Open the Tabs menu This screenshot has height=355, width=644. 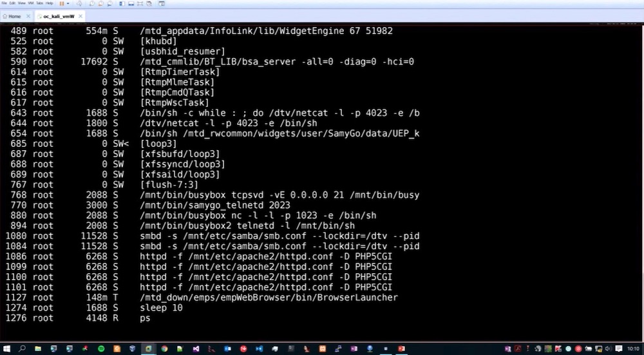(39, 3)
